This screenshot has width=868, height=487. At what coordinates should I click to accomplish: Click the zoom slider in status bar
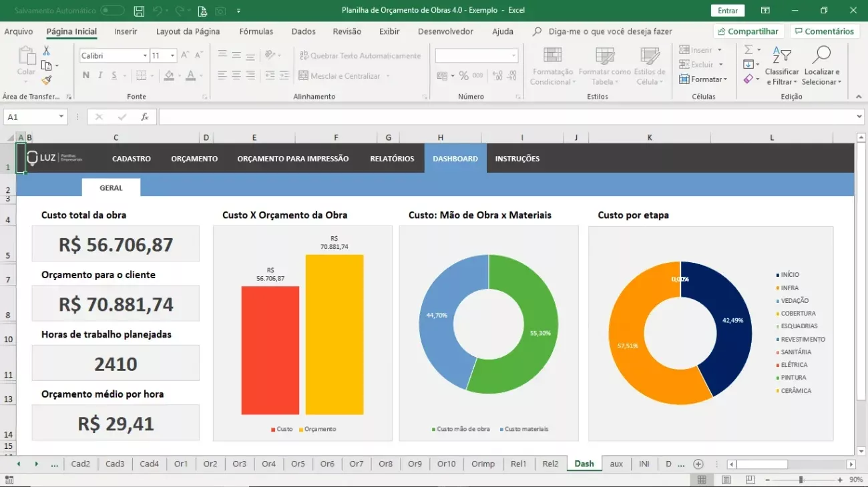[x=801, y=480]
